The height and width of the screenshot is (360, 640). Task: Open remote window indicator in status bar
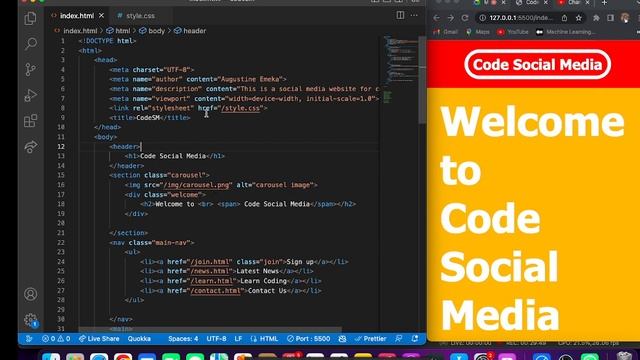29,339
